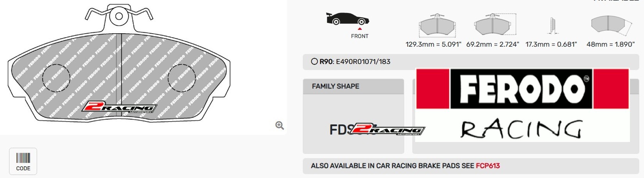Image resolution: width=644 pixels, height=178 pixels.
Task: Open the barcode CODE button
Action: [23, 162]
